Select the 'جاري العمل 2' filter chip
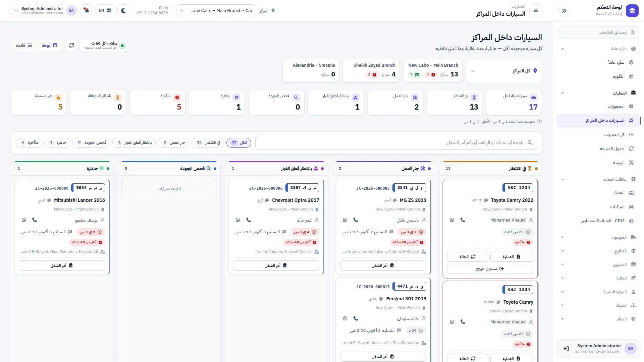Viewport: 644px width, 362px height. coord(174,142)
